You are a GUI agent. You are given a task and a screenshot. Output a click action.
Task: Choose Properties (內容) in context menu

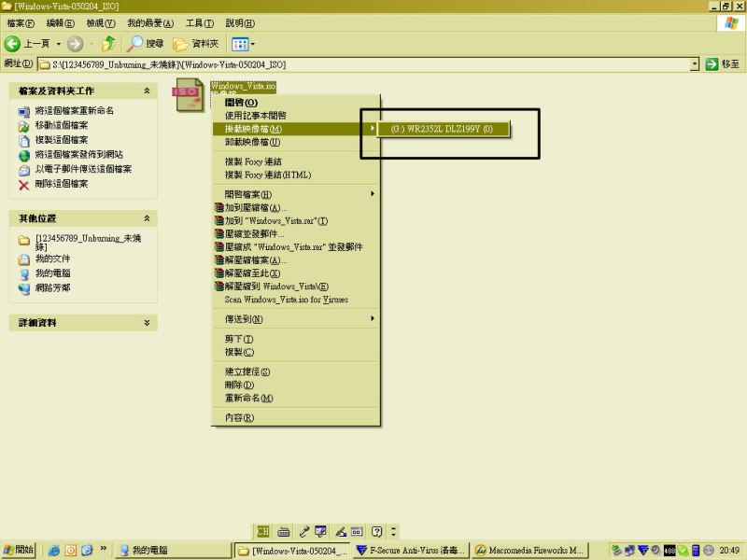(295, 417)
